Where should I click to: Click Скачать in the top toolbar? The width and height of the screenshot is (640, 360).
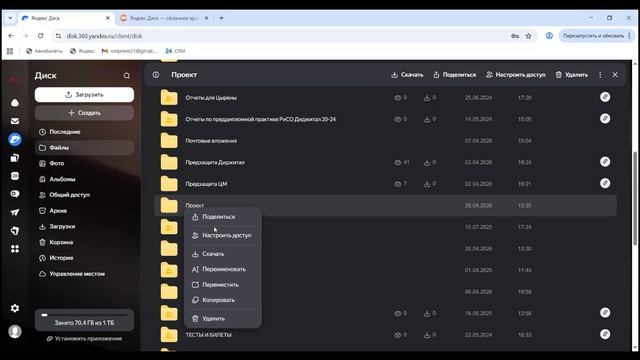(x=407, y=75)
